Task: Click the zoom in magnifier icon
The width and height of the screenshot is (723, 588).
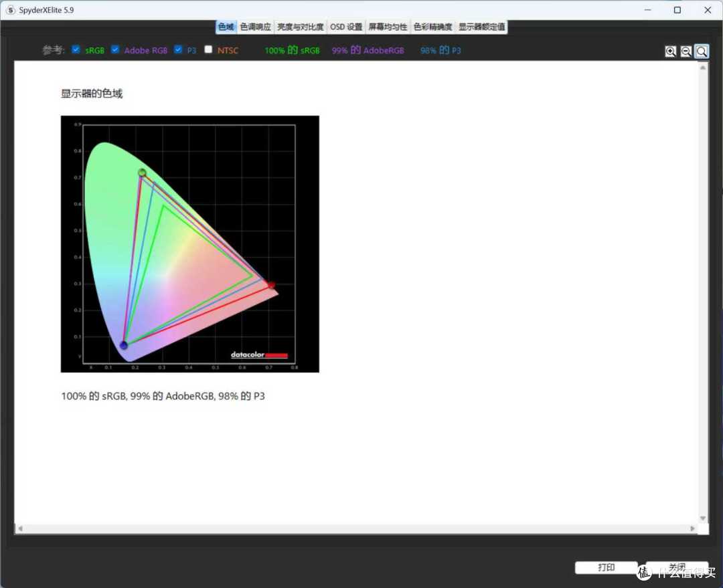Action: point(670,51)
